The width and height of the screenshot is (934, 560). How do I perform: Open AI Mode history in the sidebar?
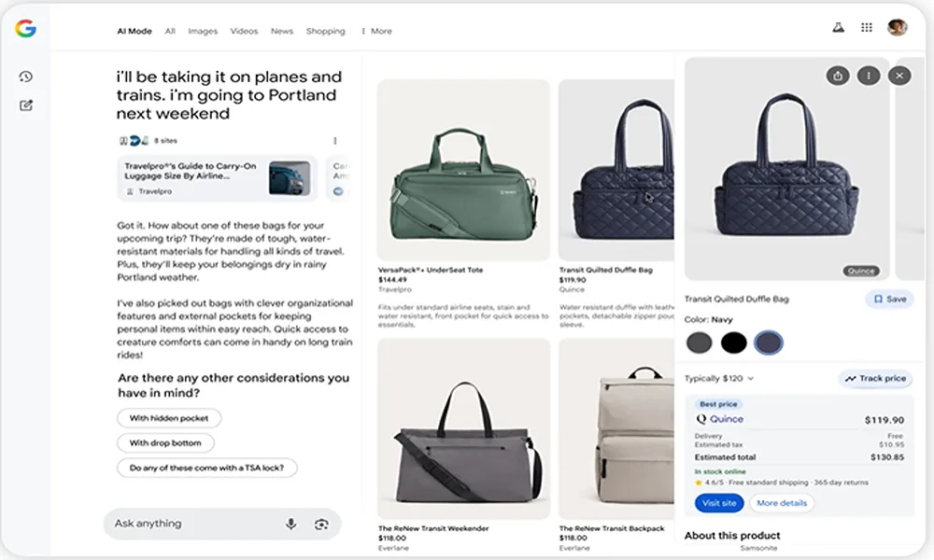click(26, 77)
